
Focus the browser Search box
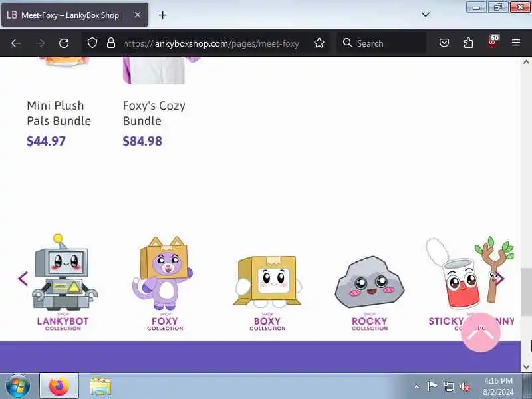(382, 43)
